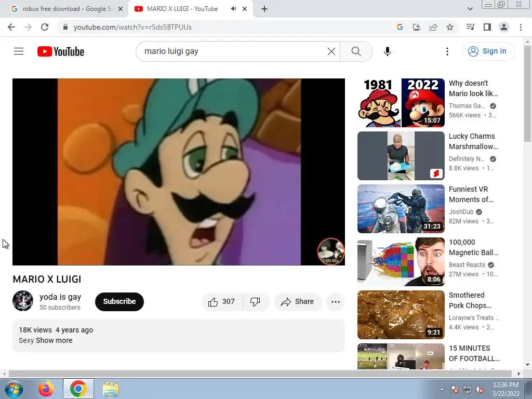Screen dimensions: 532x399
Task: Open File Explorer from the taskbar
Action: (x=111, y=389)
